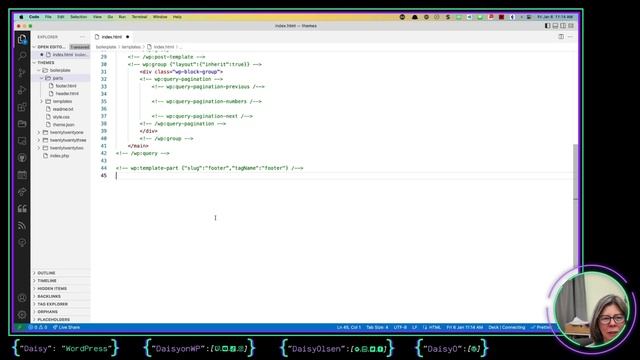640x360 pixels.
Task: Open style.css in the explorer tree
Action: click(61, 117)
